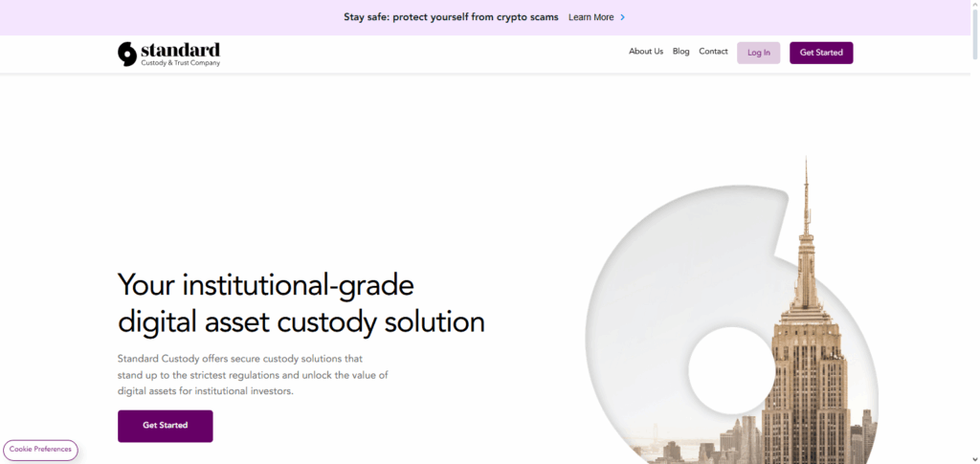The height and width of the screenshot is (464, 980).
Task: Click the white circle inside hero graphic
Action: tap(729, 368)
